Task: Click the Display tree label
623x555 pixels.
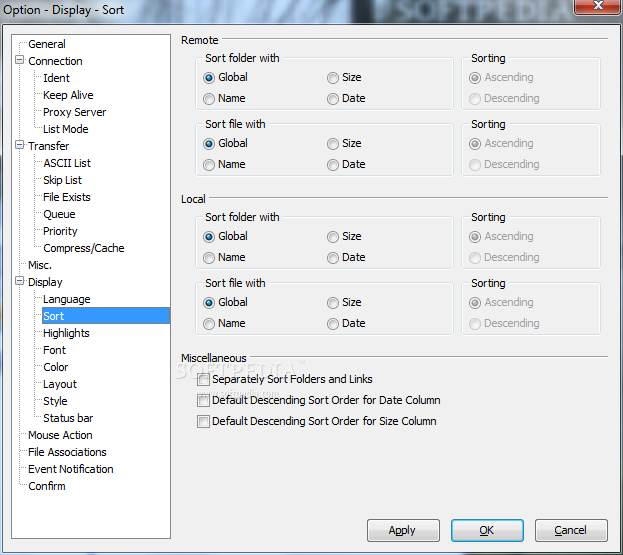Action: tap(45, 282)
